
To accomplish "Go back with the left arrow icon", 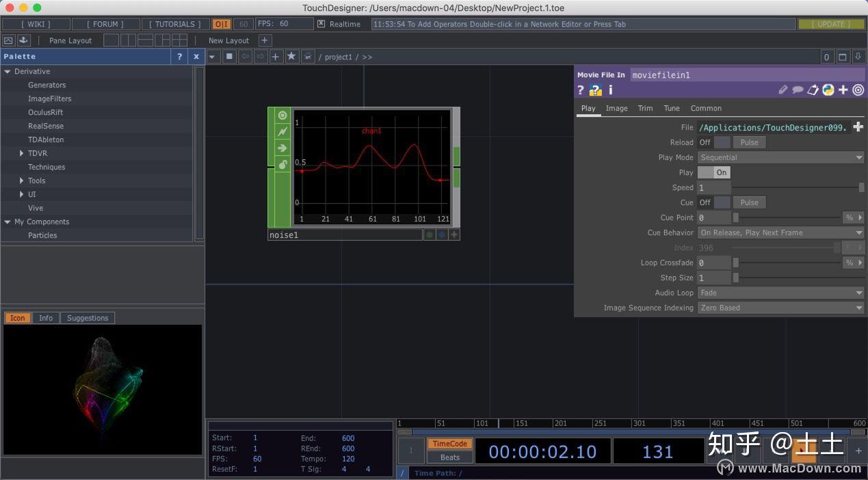I will click(245, 56).
